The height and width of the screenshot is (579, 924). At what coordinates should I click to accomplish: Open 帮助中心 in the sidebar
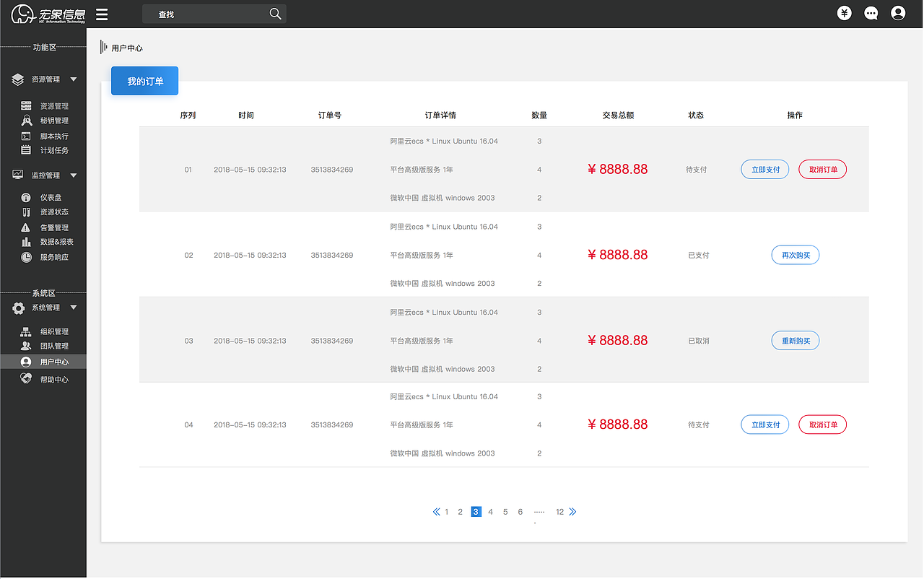[x=54, y=380]
